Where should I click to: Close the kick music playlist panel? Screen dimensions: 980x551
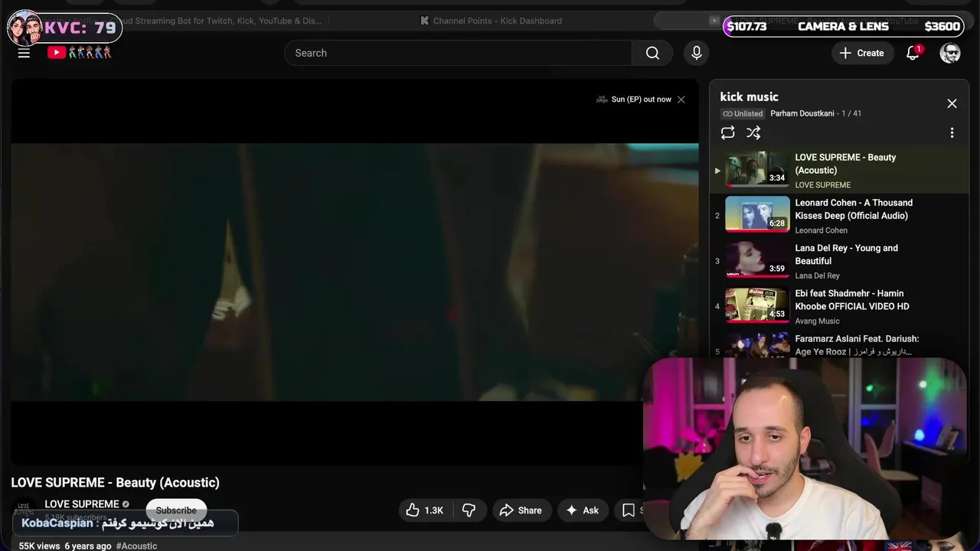[952, 103]
